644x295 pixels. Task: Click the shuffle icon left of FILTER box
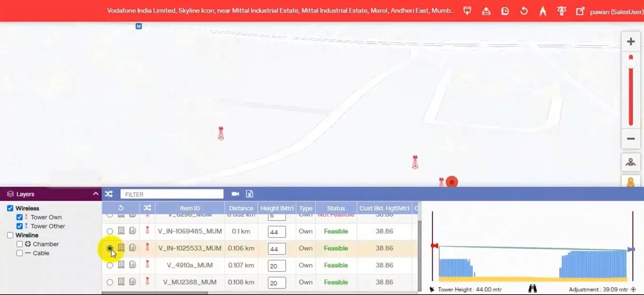click(109, 194)
